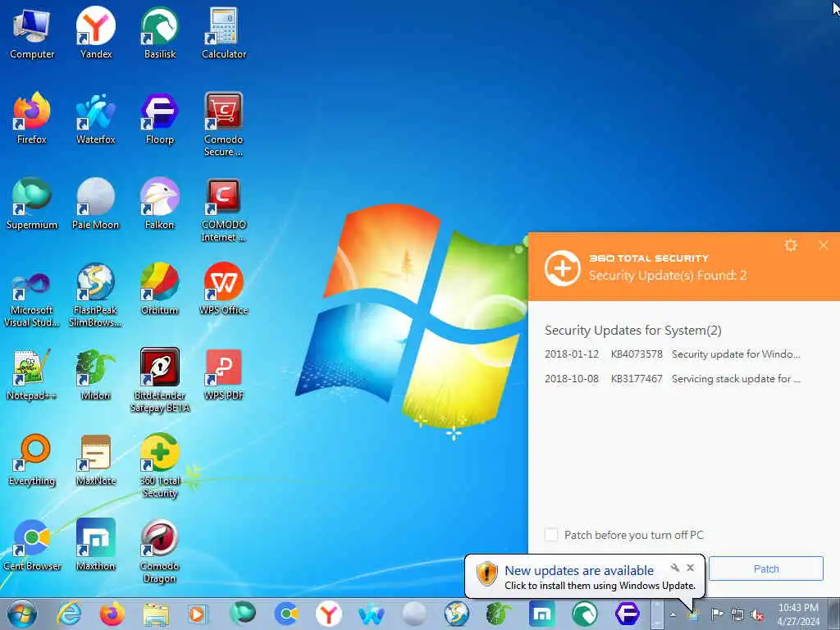This screenshot has height=630, width=840.
Task: Select the KB3177467 servicing stack update row
Action: [x=673, y=379]
